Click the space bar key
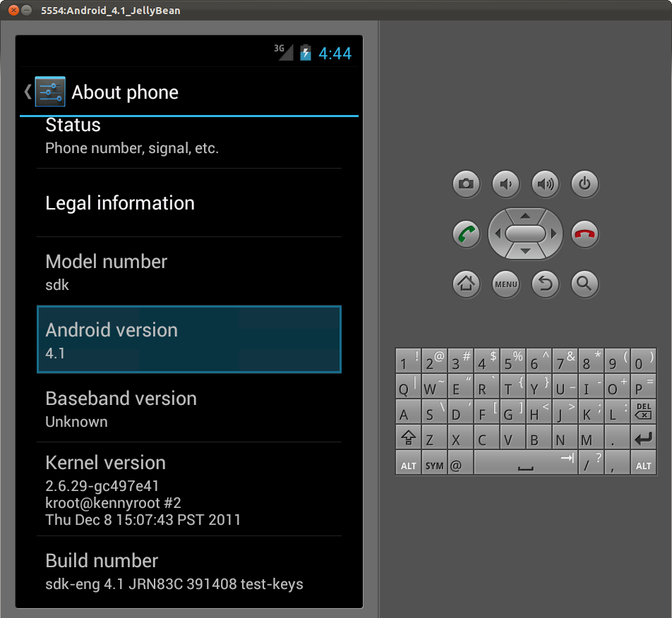 526,463
